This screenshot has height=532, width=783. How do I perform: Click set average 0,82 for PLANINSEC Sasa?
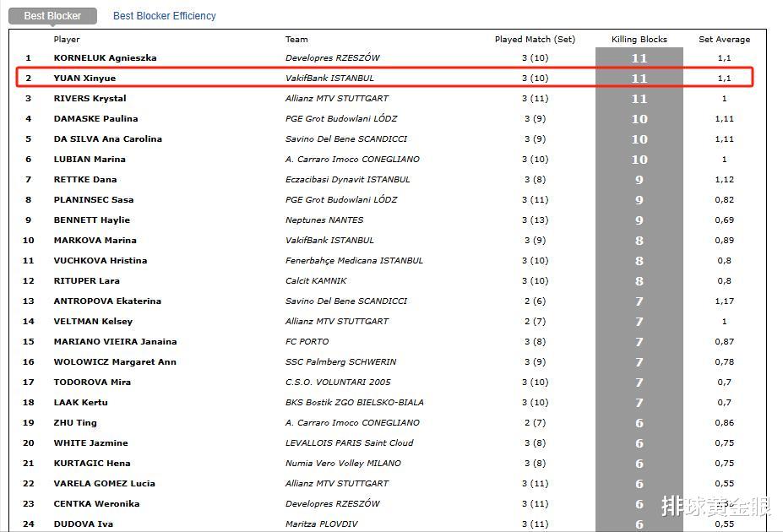724,199
